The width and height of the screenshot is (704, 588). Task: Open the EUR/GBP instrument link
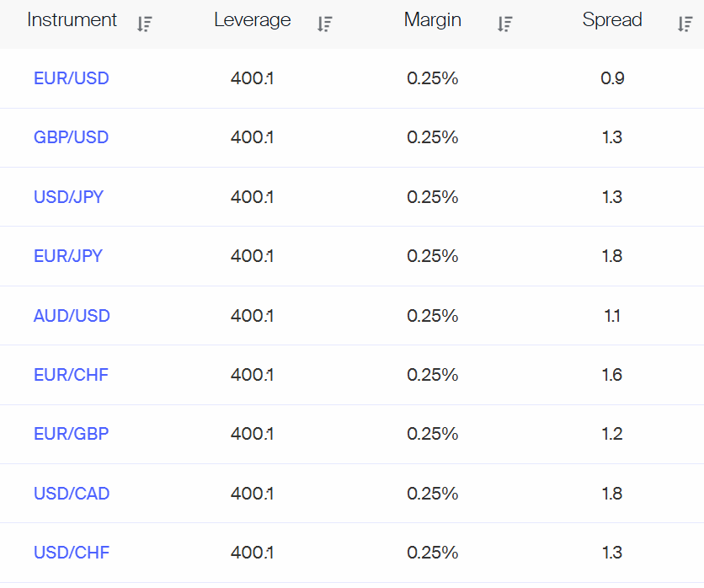click(x=72, y=434)
